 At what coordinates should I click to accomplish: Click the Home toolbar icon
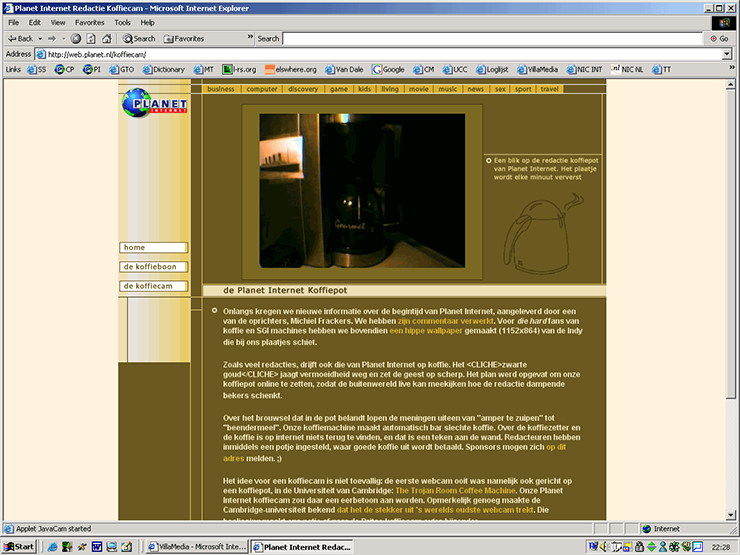[x=106, y=38]
